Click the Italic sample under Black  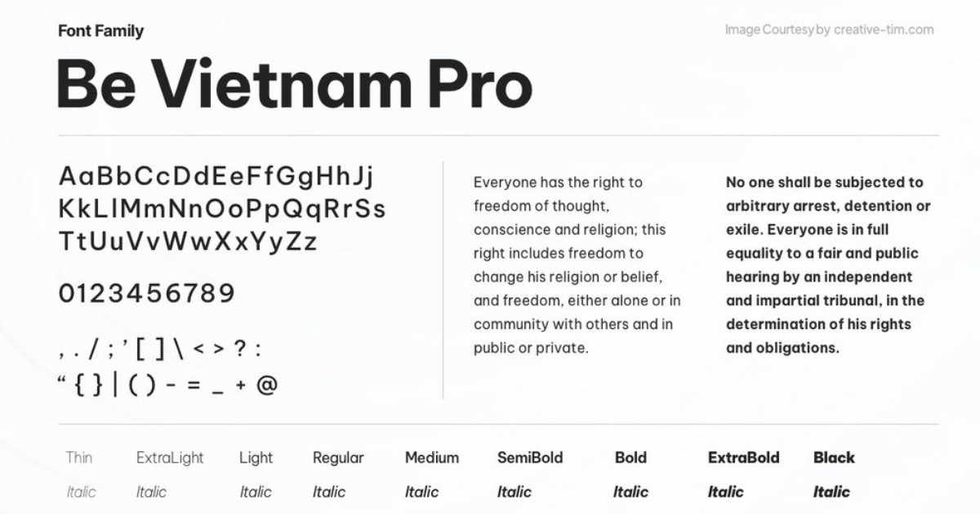[x=831, y=492]
